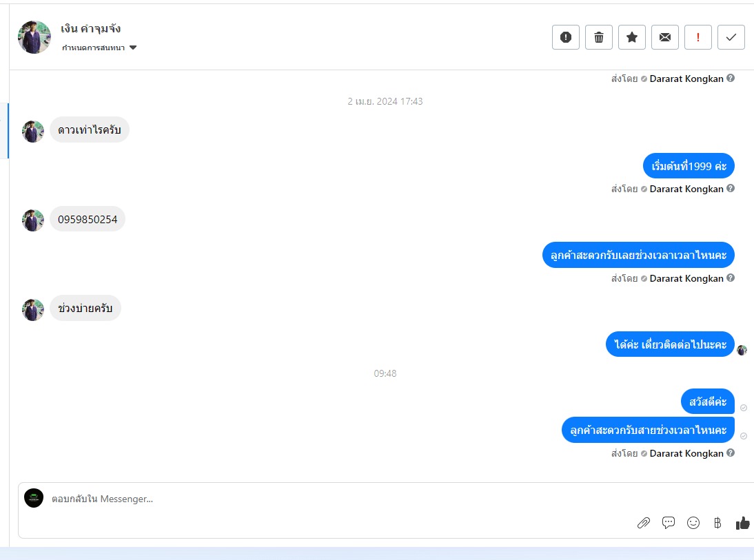This screenshot has width=754, height=560.
Task: Star this conversation as follow-up
Action: coord(632,37)
